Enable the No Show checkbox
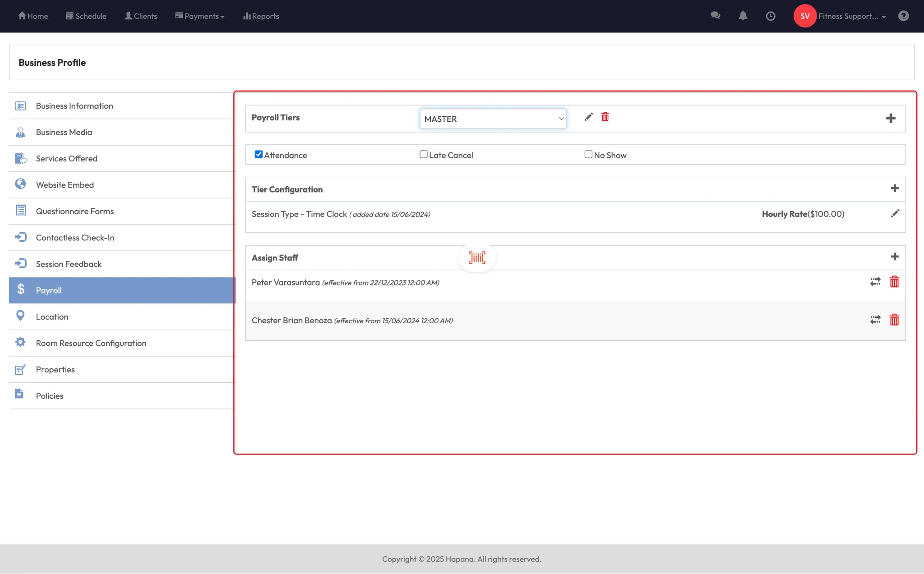The image size is (924, 574). pos(588,155)
